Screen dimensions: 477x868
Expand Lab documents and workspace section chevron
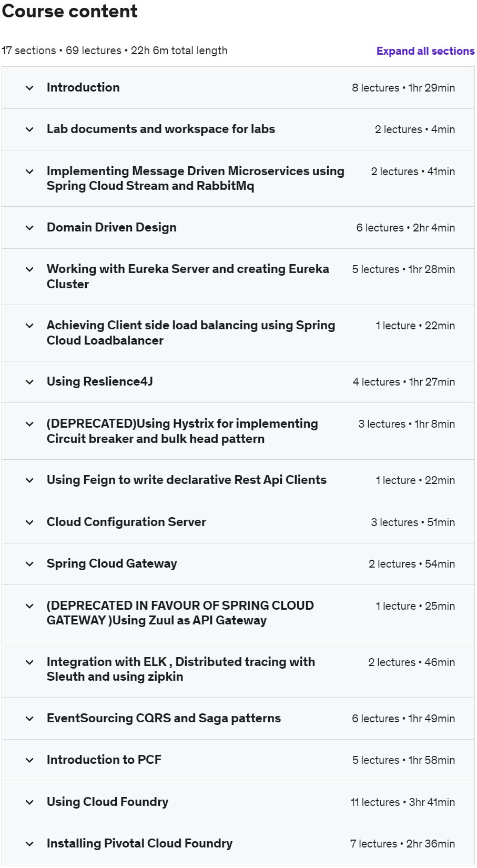(30, 129)
